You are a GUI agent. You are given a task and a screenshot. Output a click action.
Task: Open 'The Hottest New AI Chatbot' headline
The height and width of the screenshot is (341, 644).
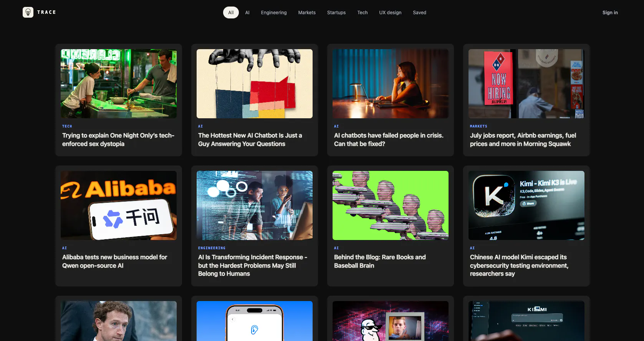250,140
